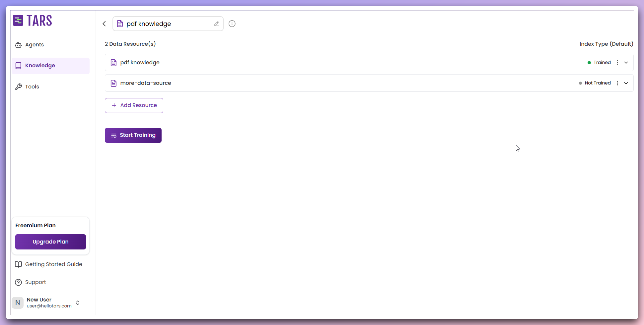Open more options for pdf knowledge resource
644x325 pixels.
coord(617,63)
